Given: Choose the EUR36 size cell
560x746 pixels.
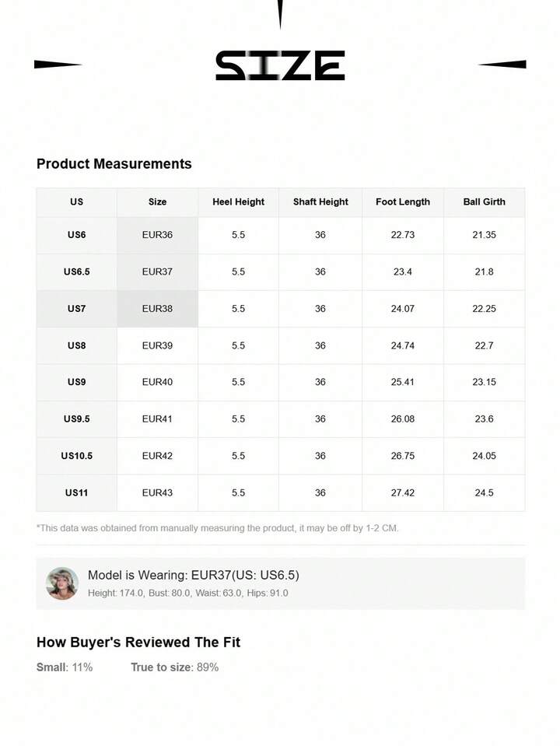Looking at the screenshot, I should point(157,235).
